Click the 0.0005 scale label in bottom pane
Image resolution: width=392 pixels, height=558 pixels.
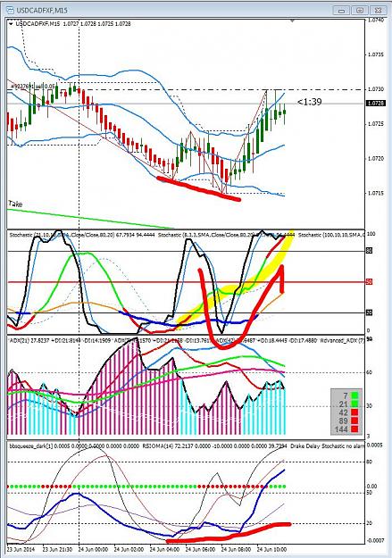click(x=375, y=446)
